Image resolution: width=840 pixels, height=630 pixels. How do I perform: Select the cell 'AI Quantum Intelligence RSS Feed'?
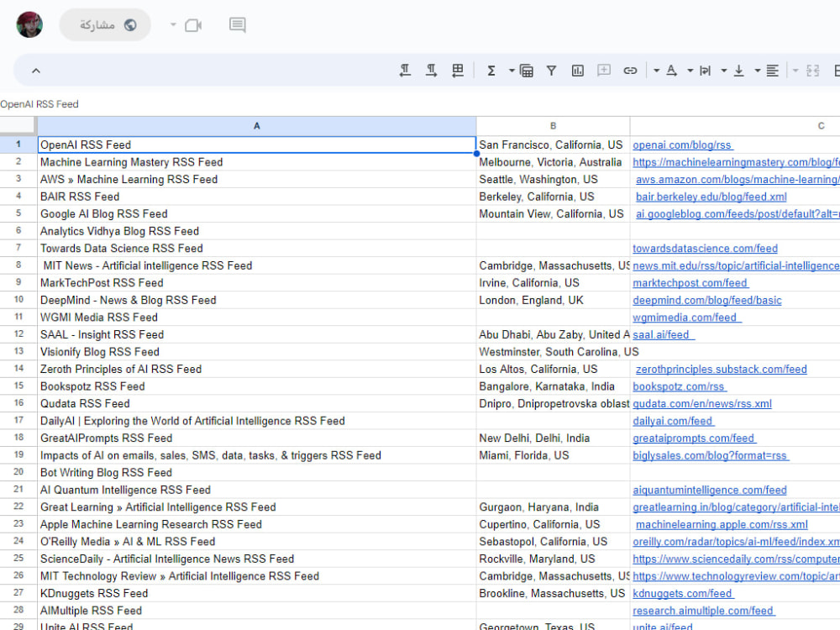pos(256,490)
